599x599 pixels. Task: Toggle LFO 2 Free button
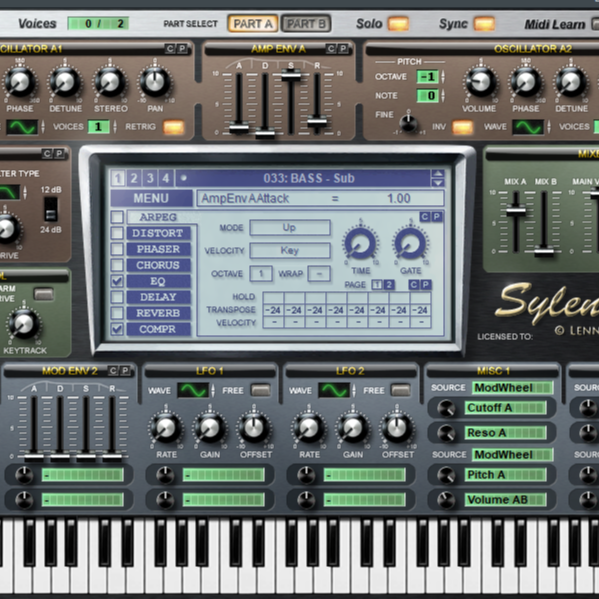[401, 390]
